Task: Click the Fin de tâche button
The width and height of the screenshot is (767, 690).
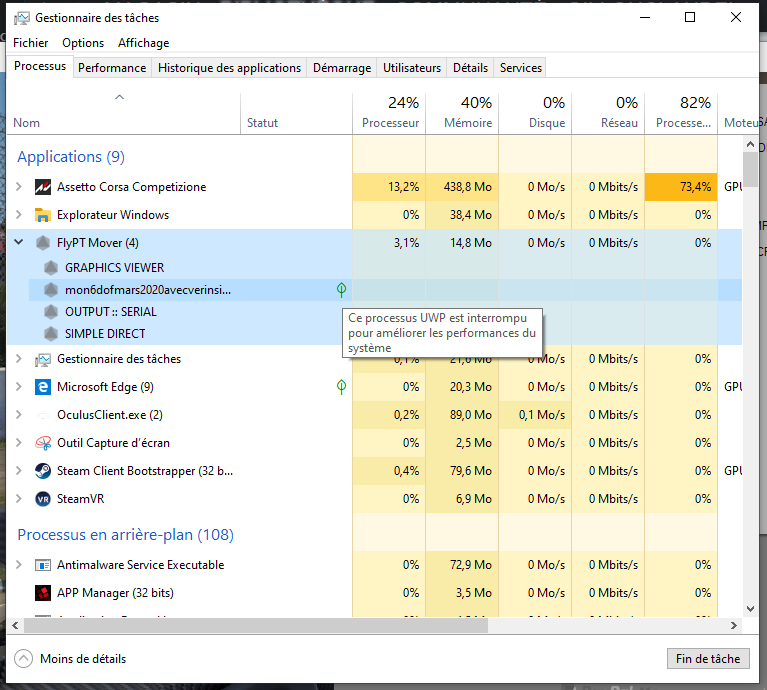Action: [708, 659]
